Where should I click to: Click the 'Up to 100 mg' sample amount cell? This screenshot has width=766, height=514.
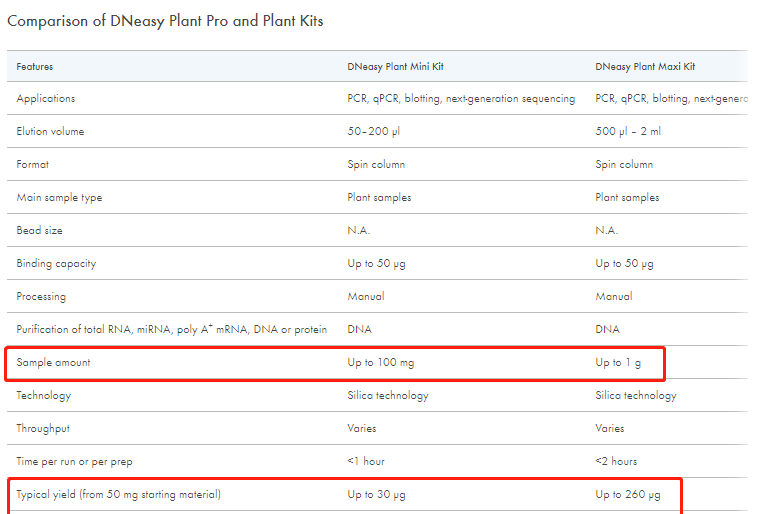tap(381, 363)
